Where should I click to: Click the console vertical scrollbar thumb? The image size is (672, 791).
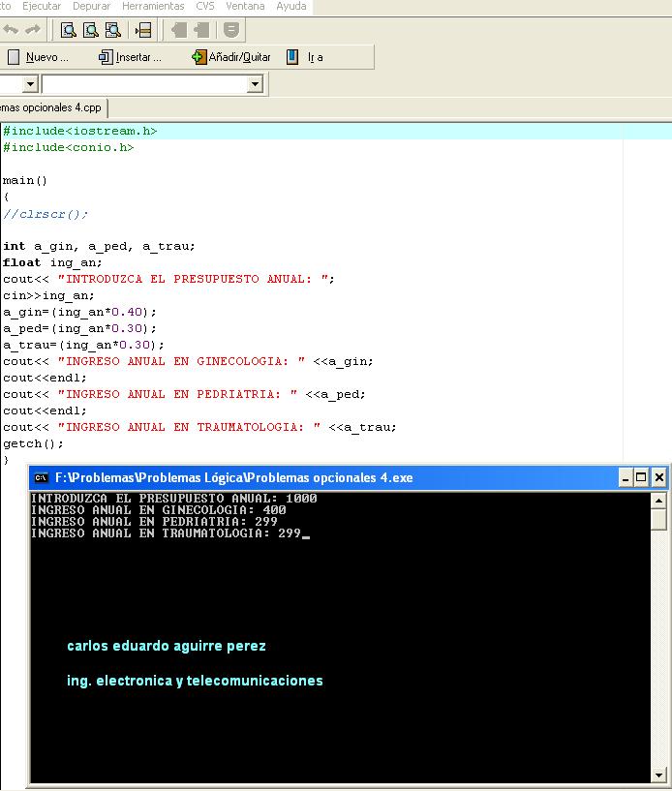pyautogui.click(x=658, y=519)
